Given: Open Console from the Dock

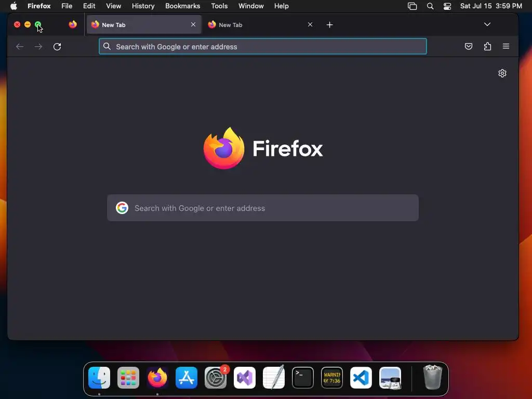Looking at the screenshot, I should tap(332, 378).
